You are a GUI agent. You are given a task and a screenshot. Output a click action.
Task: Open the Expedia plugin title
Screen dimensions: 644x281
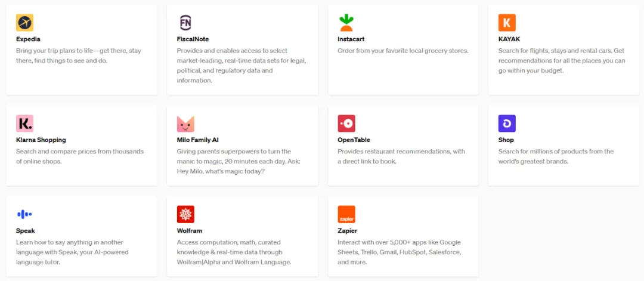28,39
